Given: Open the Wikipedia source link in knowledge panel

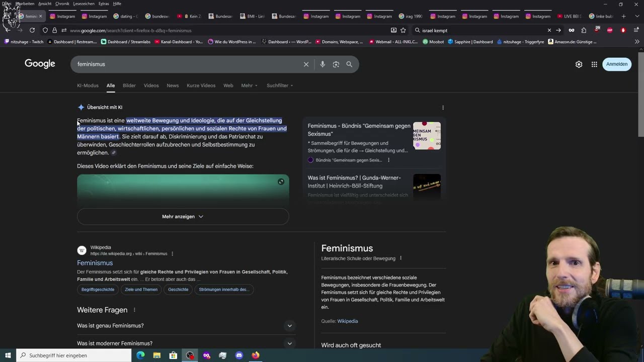Looking at the screenshot, I should click(347, 321).
